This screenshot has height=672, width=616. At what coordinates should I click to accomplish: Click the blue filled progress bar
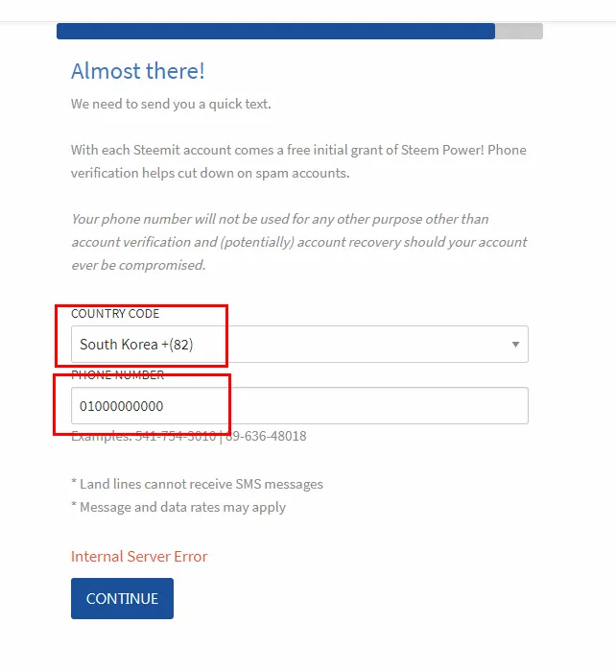click(275, 32)
